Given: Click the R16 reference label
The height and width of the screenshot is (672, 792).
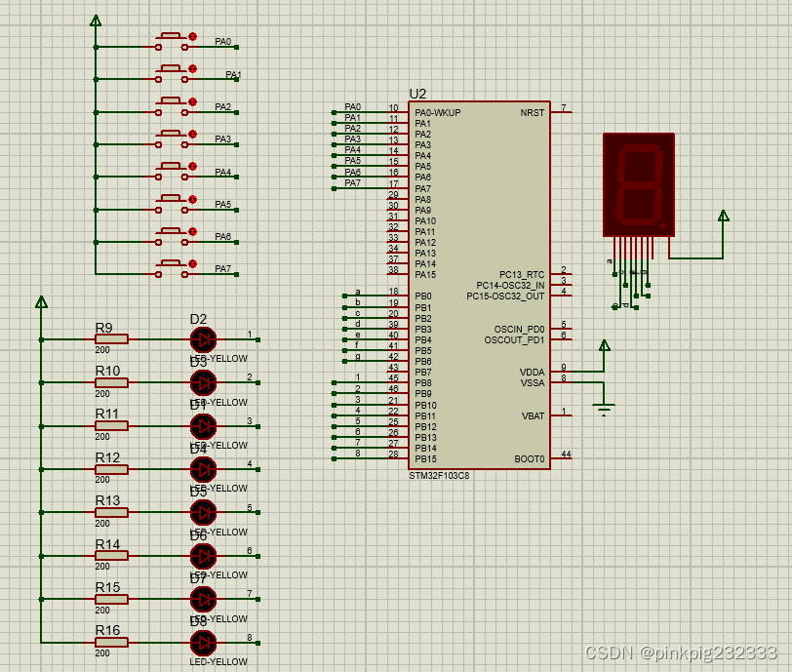Looking at the screenshot, I should (x=108, y=630).
